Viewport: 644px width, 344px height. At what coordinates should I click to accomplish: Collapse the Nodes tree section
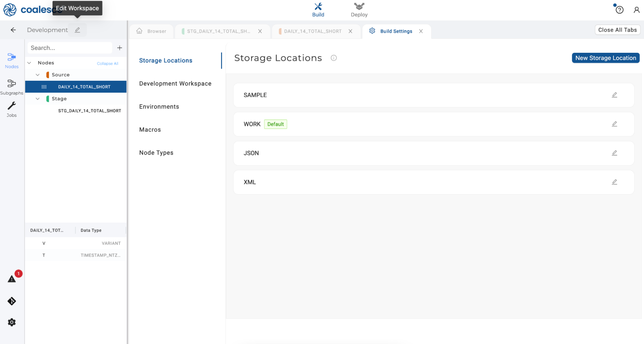29,63
